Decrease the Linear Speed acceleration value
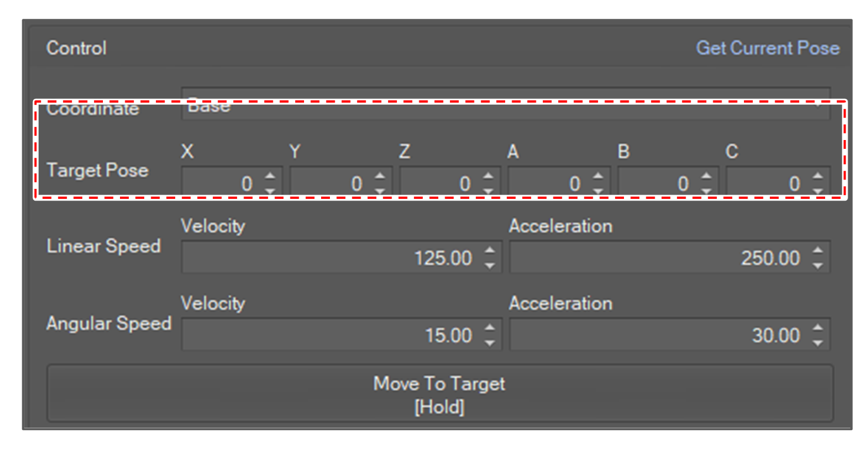Image resolution: width=868 pixels, height=453 pixels. coord(817,265)
